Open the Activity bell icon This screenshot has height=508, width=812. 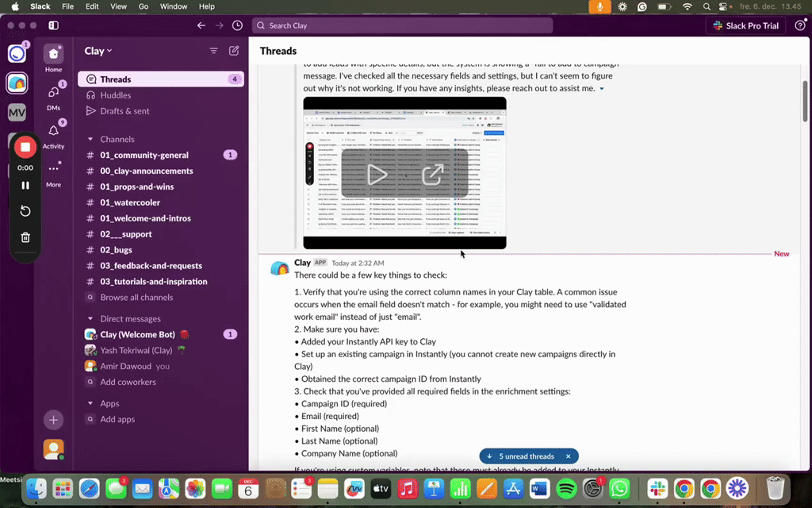53,132
